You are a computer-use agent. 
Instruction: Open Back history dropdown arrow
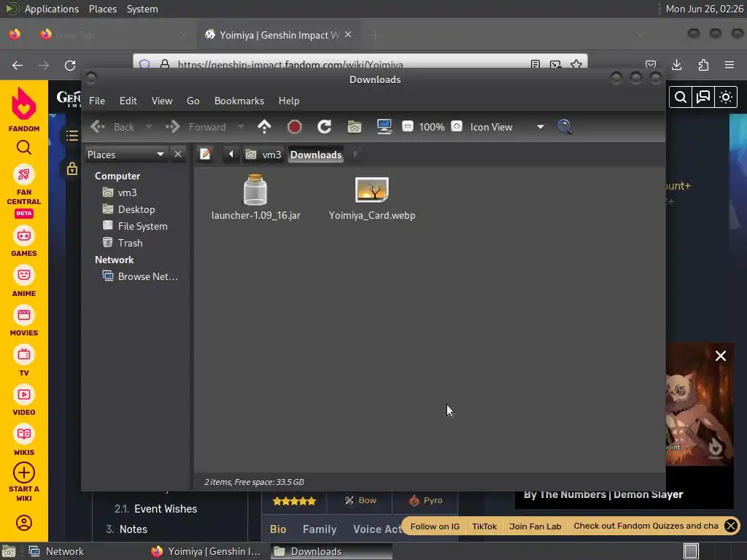(x=149, y=127)
